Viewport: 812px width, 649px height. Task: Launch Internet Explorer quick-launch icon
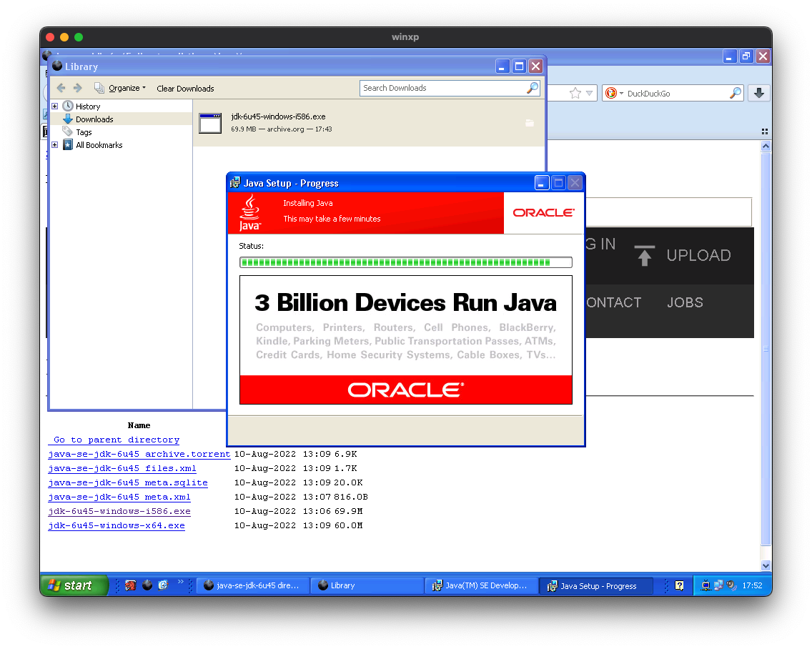(163, 585)
